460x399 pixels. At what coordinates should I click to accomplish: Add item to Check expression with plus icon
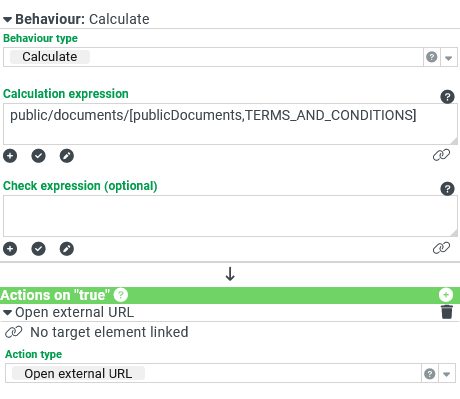pos(10,249)
